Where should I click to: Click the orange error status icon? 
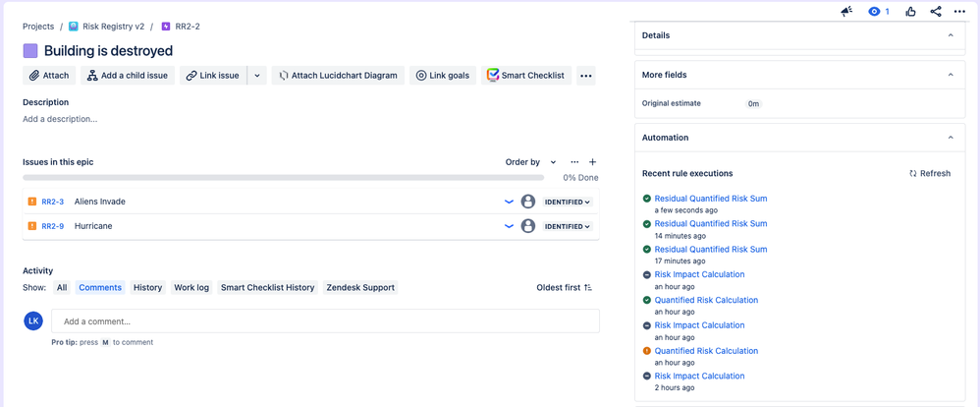tap(647, 351)
